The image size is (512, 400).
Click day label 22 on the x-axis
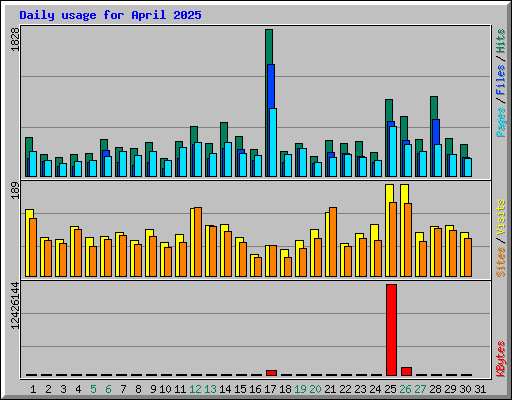coord(345,389)
